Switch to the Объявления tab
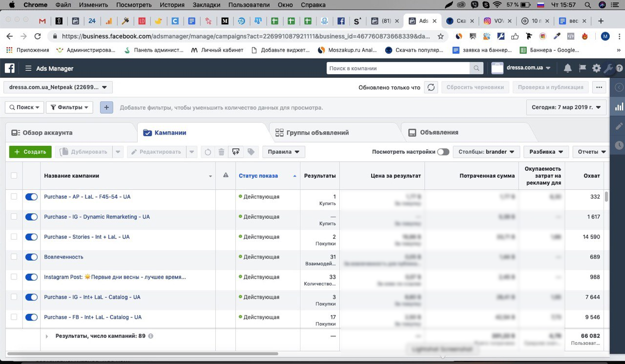The image size is (625, 364). click(438, 132)
